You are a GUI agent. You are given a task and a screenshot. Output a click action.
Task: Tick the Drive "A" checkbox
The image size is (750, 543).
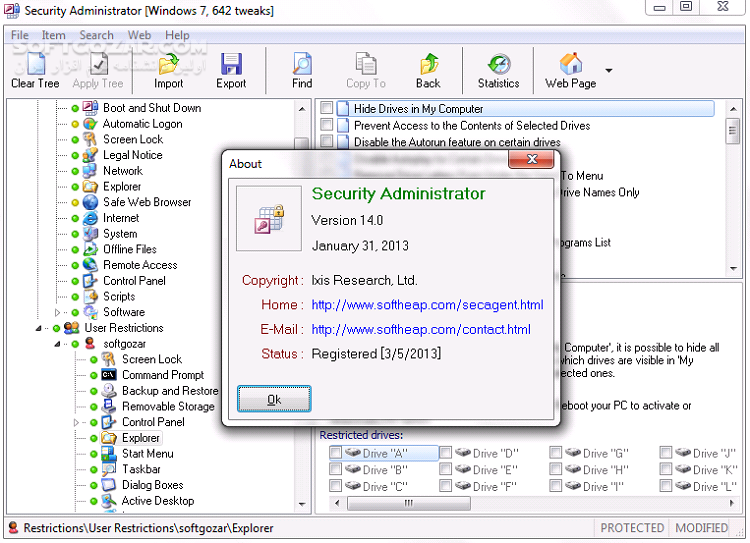(336, 453)
